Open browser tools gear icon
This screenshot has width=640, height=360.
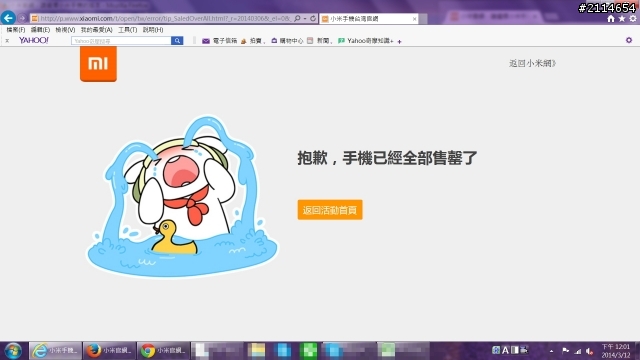(633, 19)
